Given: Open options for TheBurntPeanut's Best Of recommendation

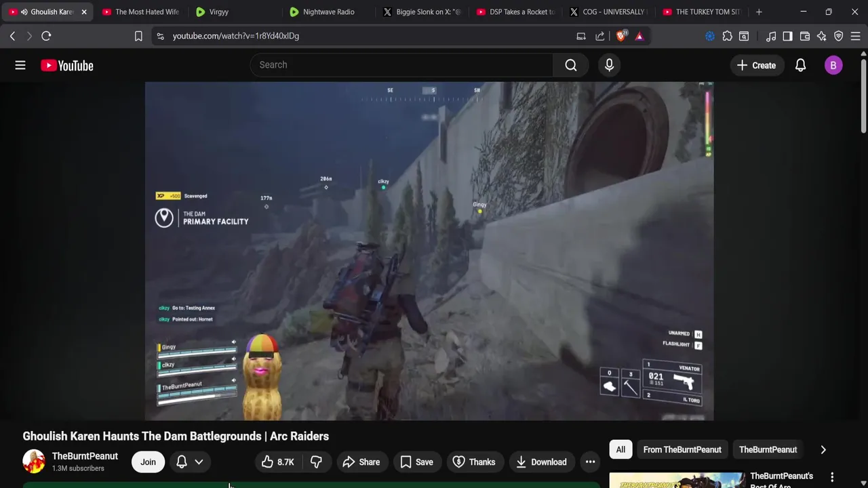Looking at the screenshot, I should (x=832, y=477).
